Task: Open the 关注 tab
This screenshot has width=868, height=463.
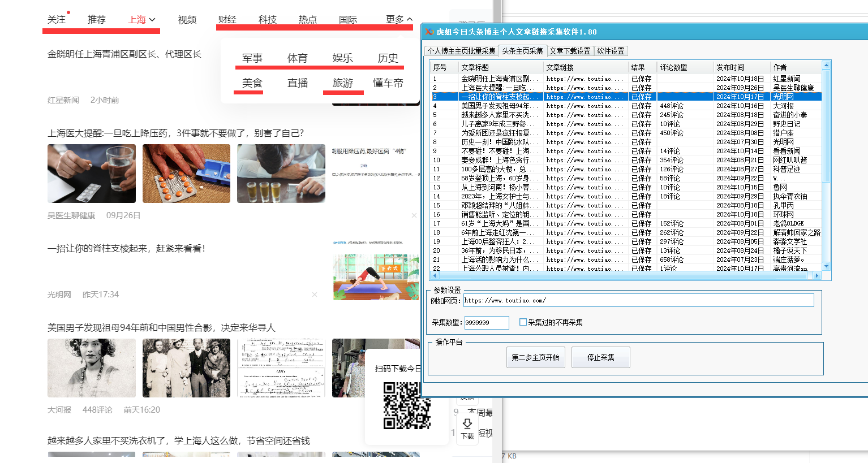Action: pos(56,20)
